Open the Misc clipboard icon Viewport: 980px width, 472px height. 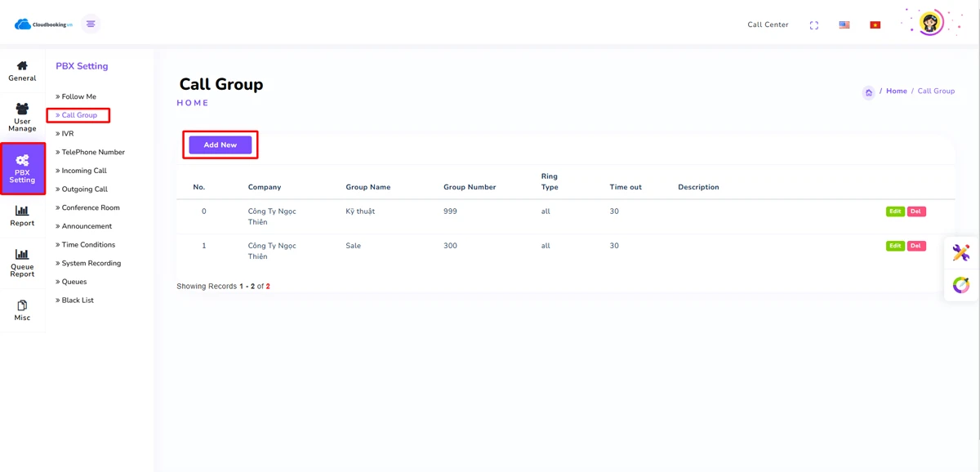point(22,305)
